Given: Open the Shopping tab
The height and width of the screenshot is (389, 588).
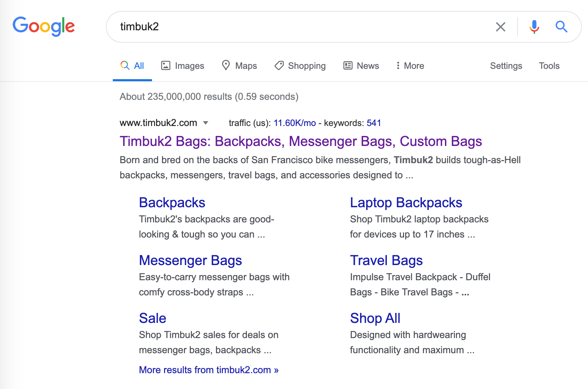Looking at the screenshot, I should (300, 66).
